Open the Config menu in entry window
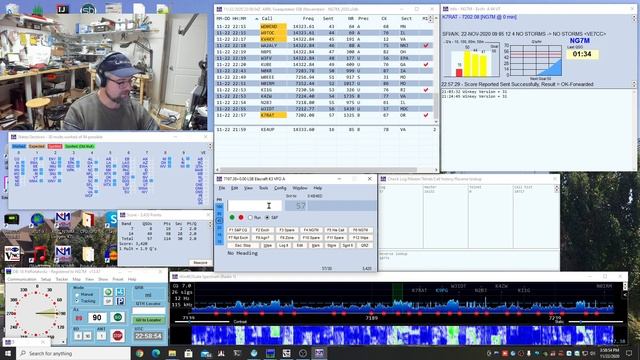640x360 pixels. click(x=280, y=188)
